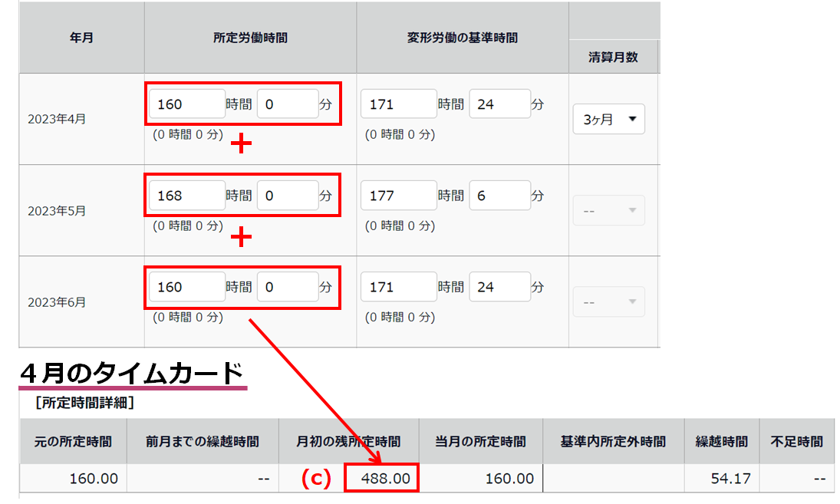Click April 基準時間 minutes field showing 24
This screenshot has height=504, width=840.
click(x=499, y=104)
